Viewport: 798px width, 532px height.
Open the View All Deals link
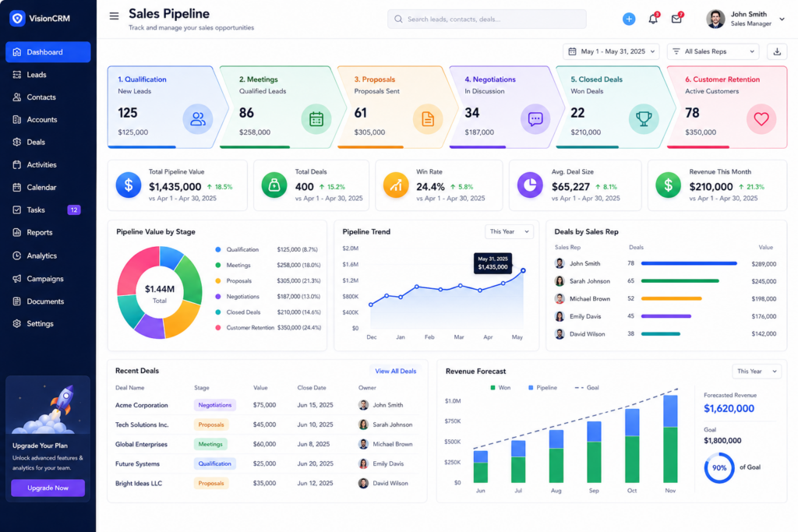point(395,372)
